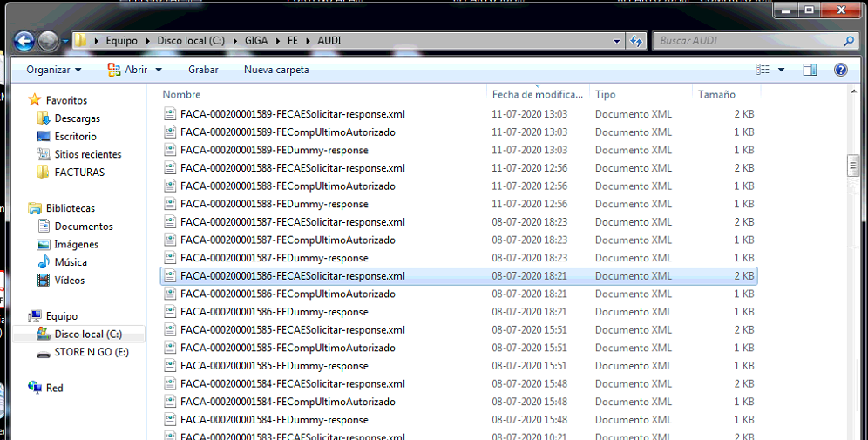Image resolution: width=868 pixels, height=440 pixels.
Task: Open STORE N GO (E:) drive
Action: click(x=91, y=352)
